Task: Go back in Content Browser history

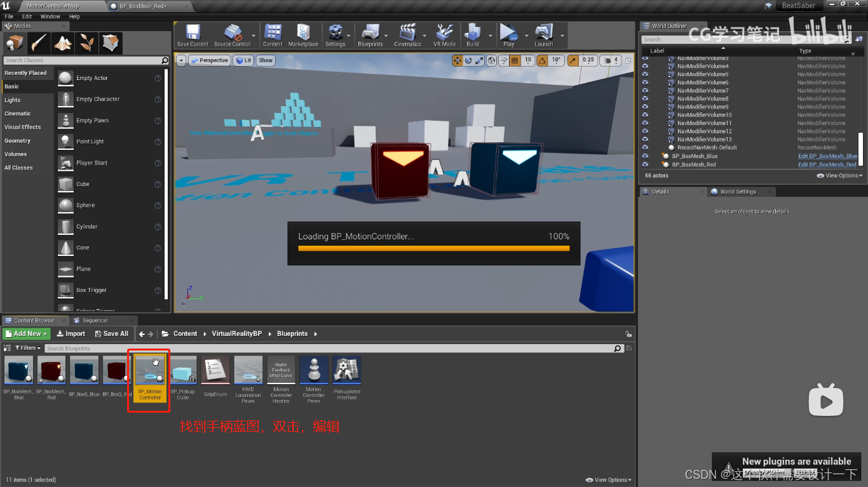Action: 142,334
